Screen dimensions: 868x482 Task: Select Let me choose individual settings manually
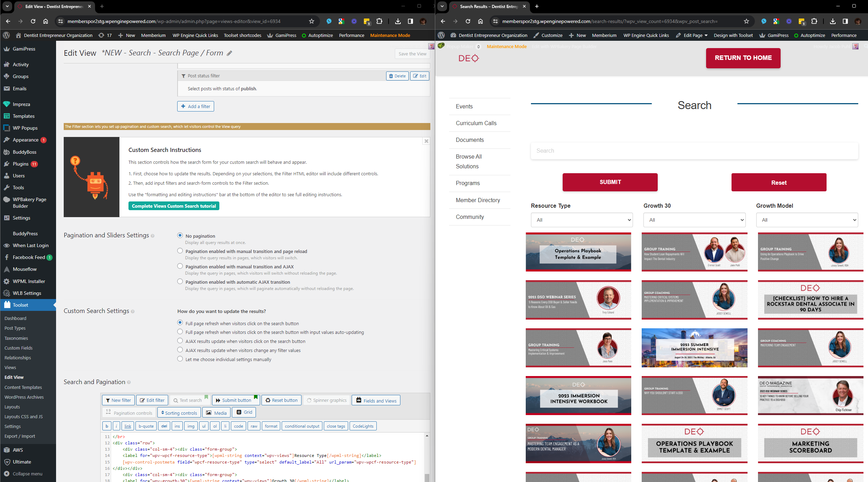(180, 359)
